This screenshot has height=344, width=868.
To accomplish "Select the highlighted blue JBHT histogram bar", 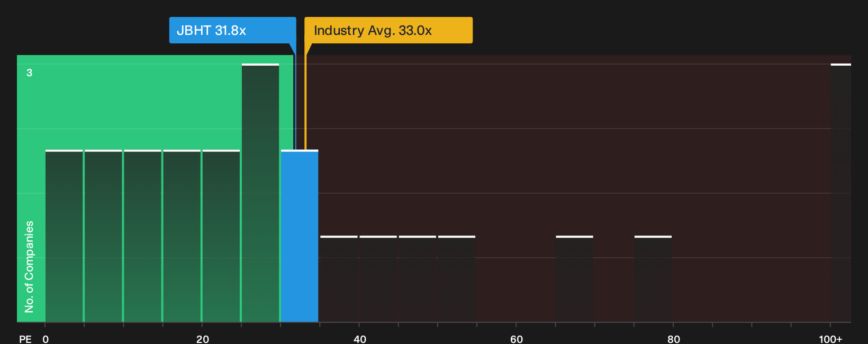I will [x=300, y=236].
